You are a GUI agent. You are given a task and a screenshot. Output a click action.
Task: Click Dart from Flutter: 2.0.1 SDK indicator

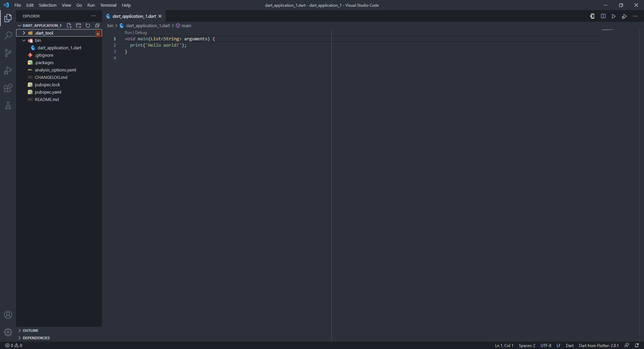[599, 345]
